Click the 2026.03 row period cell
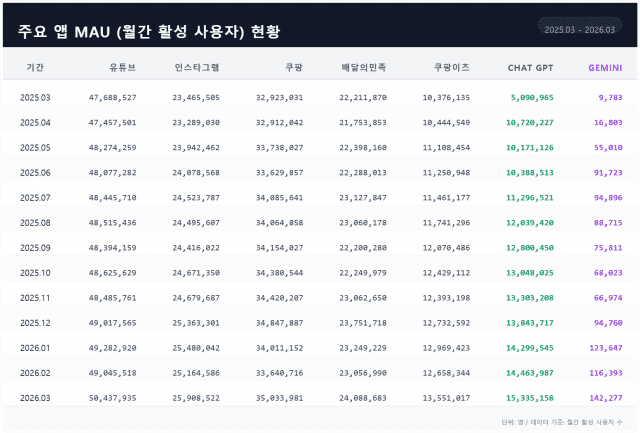This screenshot has height=433, width=640. pyautogui.click(x=35, y=397)
